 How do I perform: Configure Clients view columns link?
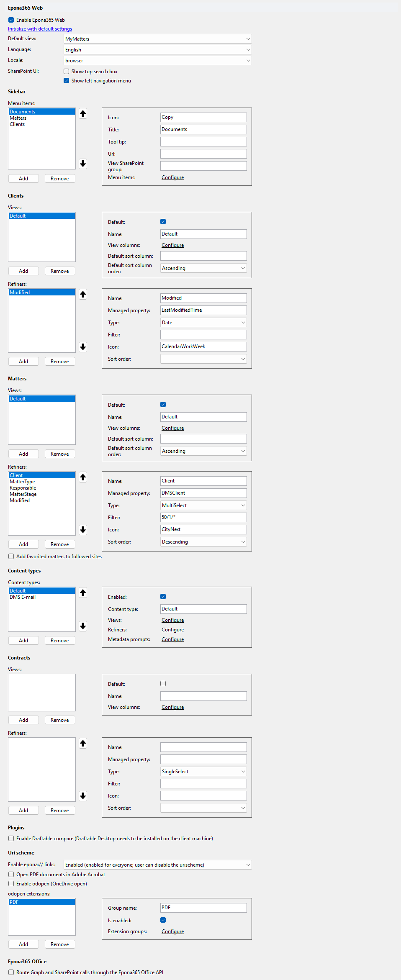click(172, 245)
